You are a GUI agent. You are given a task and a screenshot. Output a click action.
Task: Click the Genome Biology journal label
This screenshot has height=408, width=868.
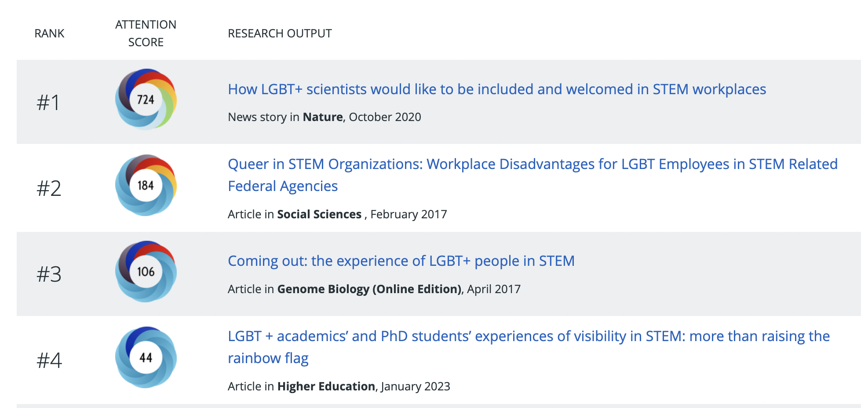[368, 289]
